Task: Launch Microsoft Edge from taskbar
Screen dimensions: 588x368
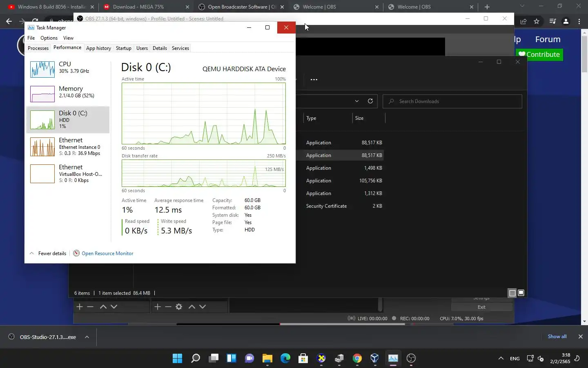Action: coord(285,358)
